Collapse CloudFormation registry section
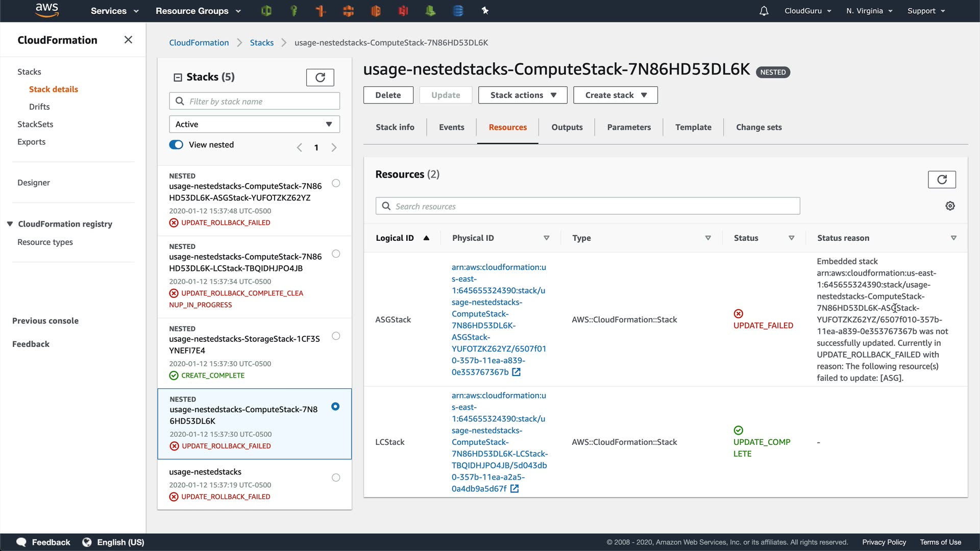 10,224
